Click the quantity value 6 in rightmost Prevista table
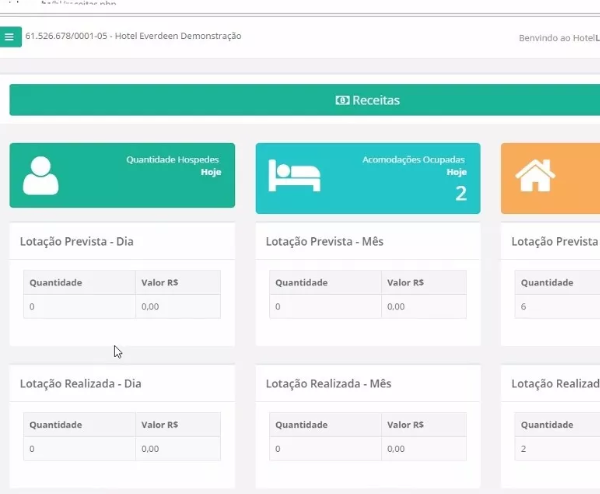Screen dimensions: 600x494 (524, 306)
